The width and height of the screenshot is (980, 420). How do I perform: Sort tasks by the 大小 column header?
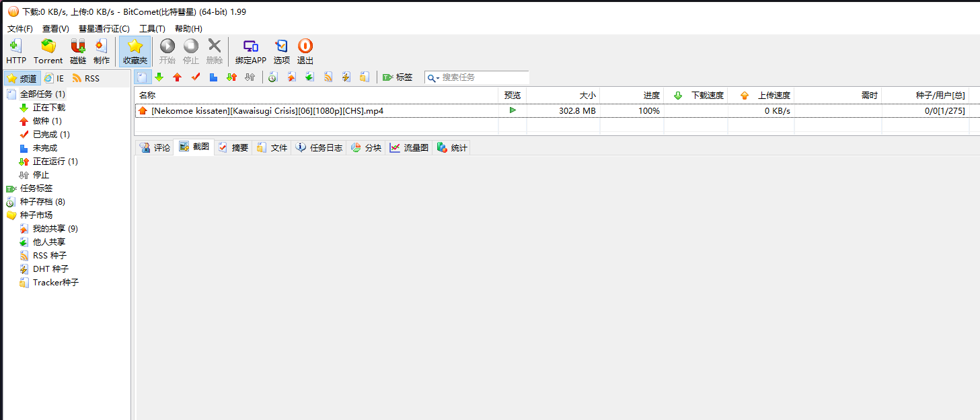coord(562,96)
